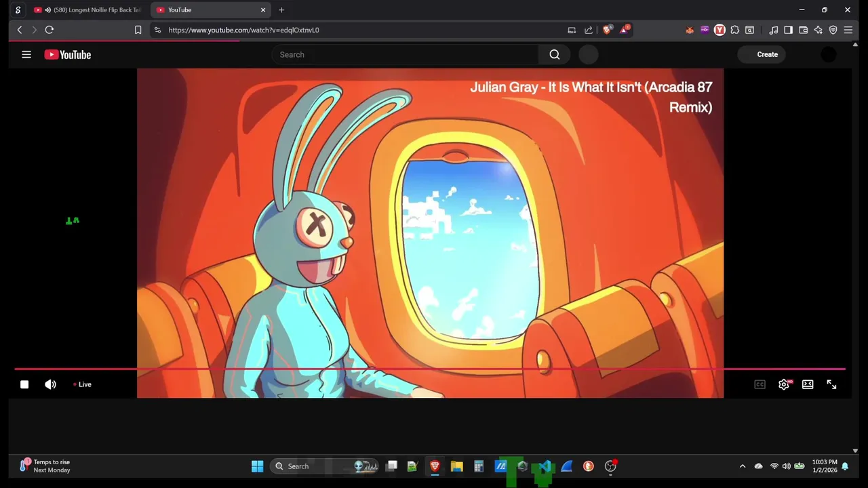Screen dimensions: 868x488
Task: Open Wi-Fi network settings in tray
Action: (774, 466)
